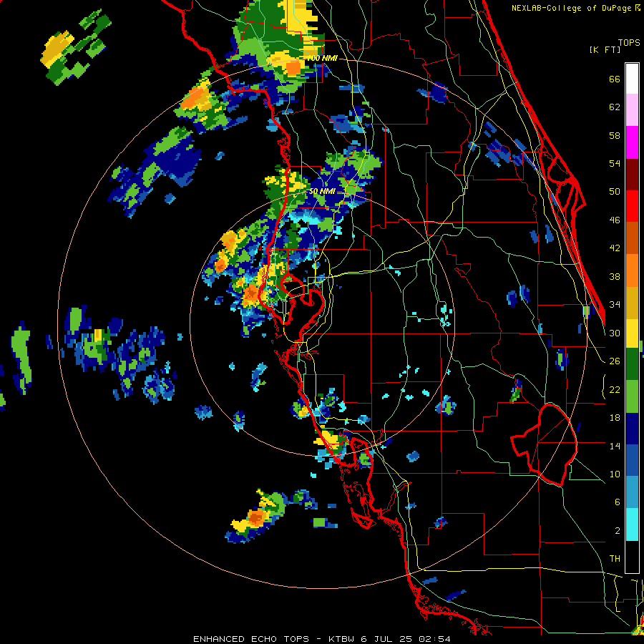
Task: Click the 100 NMI range ring label
Action: [323, 59]
